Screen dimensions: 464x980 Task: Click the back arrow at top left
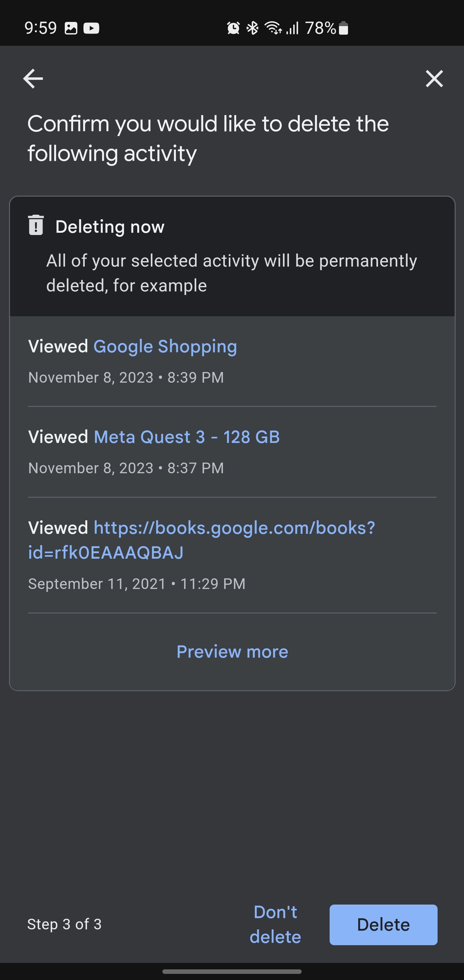click(x=33, y=79)
